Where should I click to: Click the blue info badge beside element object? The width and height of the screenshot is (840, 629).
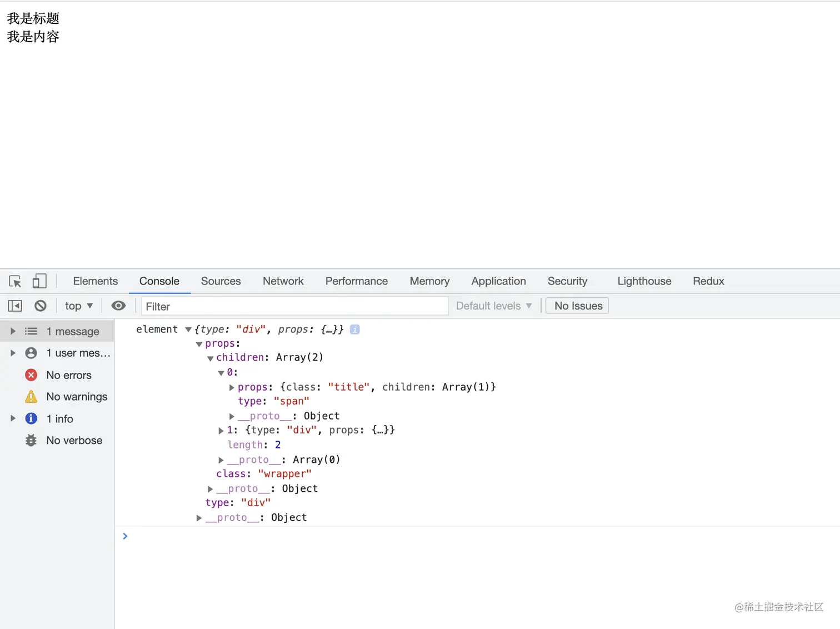355,330
